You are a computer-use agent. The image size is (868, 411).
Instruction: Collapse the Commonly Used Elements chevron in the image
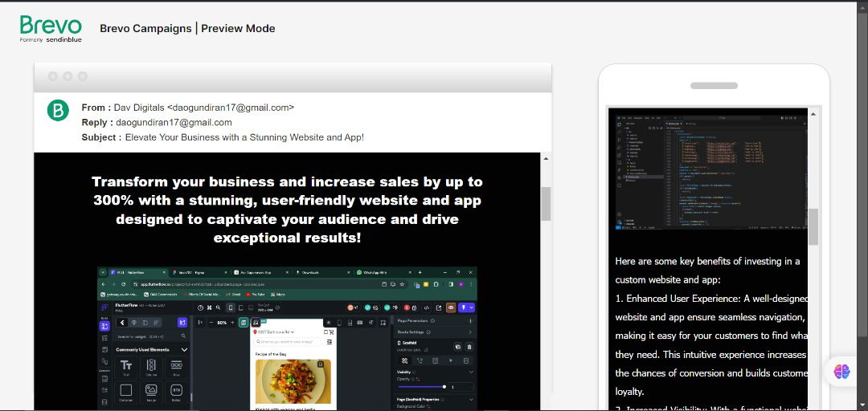coord(184,350)
